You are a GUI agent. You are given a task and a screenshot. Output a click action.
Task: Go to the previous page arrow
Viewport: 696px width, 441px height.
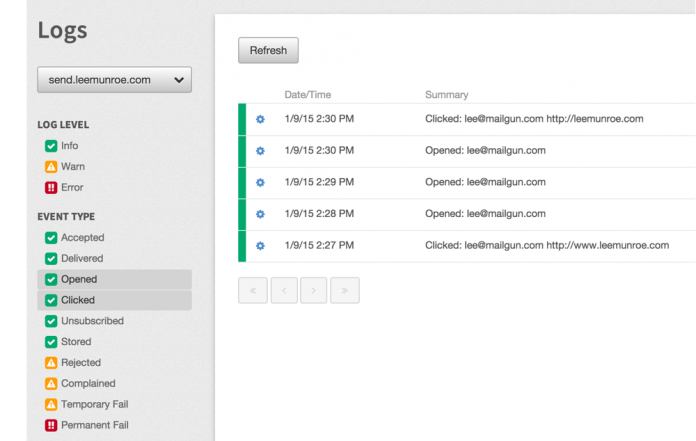point(283,291)
